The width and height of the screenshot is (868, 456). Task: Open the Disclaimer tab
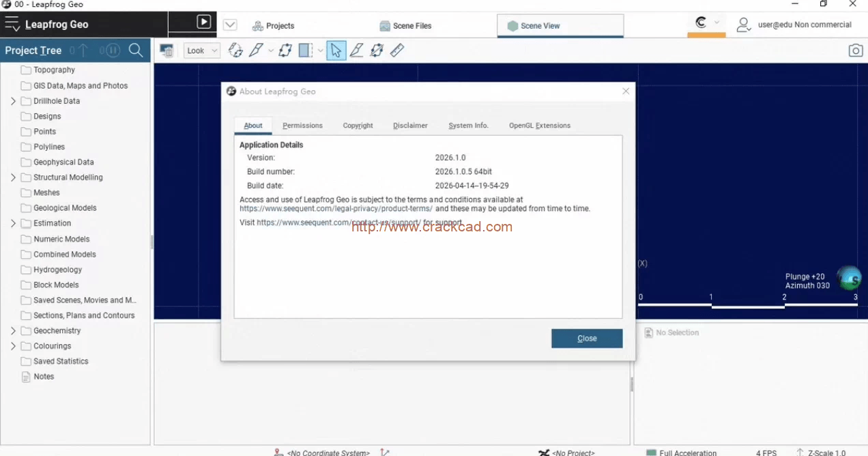pos(410,126)
